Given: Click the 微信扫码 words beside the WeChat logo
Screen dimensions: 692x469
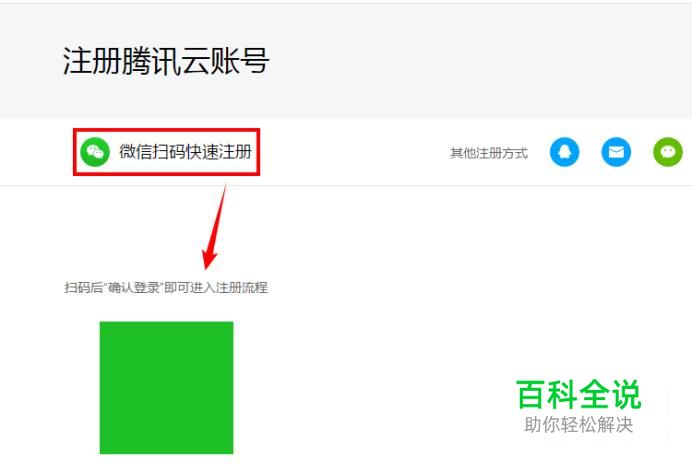Looking at the screenshot, I should click(x=152, y=152).
